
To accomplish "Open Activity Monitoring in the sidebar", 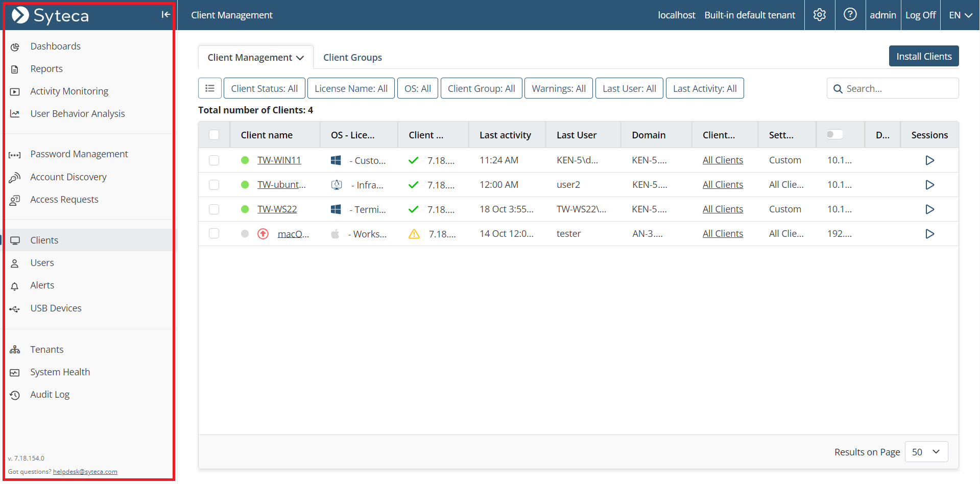I will pos(69,91).
